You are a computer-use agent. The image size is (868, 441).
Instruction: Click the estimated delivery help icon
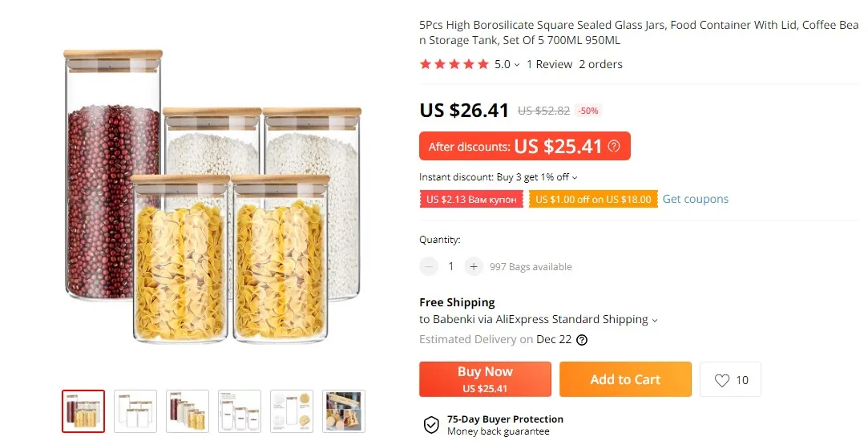(582, 339)
